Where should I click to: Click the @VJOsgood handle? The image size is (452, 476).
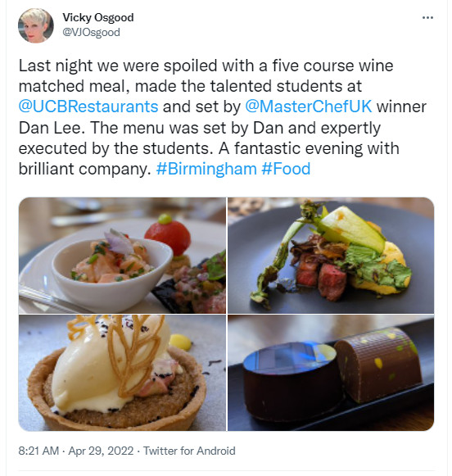tap(92, 32)
